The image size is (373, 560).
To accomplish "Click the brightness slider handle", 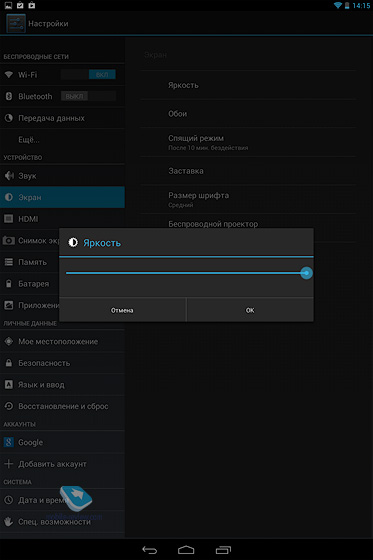I will point(306,273).
